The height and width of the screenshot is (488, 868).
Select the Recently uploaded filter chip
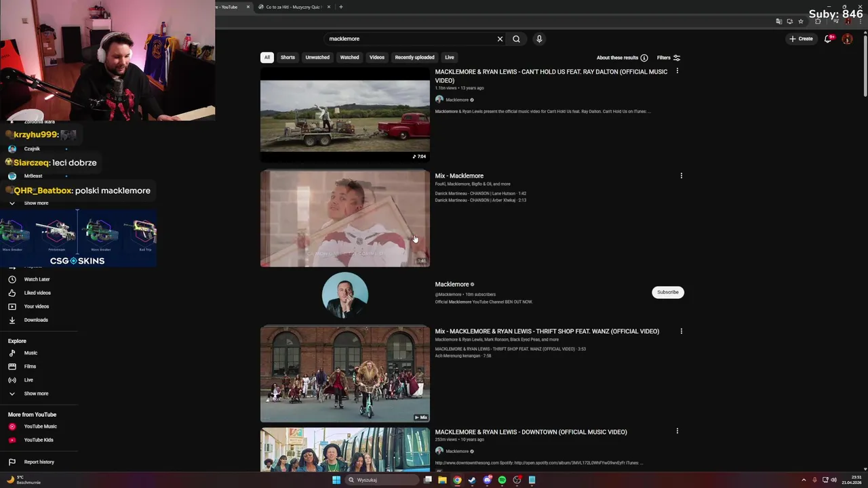point(414,58)
